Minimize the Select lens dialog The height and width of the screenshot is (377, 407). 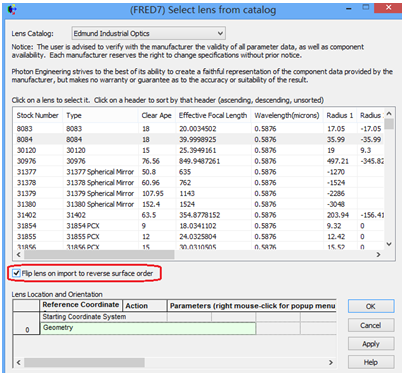click(349, 9)
